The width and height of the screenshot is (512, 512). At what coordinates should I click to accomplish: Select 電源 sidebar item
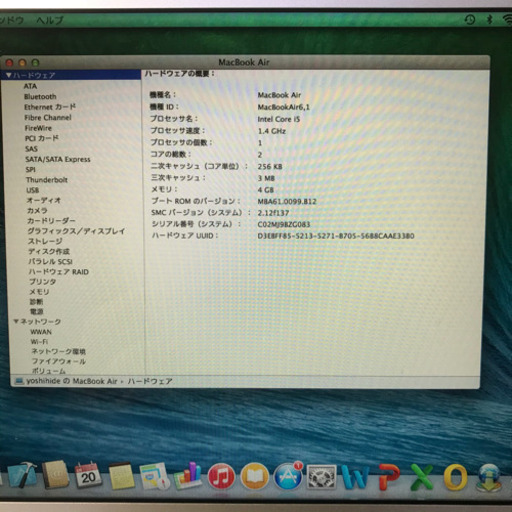[37, 311]
